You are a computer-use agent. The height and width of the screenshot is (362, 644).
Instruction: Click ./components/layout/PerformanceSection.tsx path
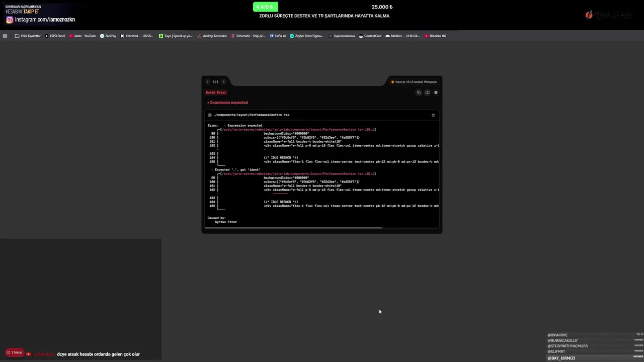point(251,115)
